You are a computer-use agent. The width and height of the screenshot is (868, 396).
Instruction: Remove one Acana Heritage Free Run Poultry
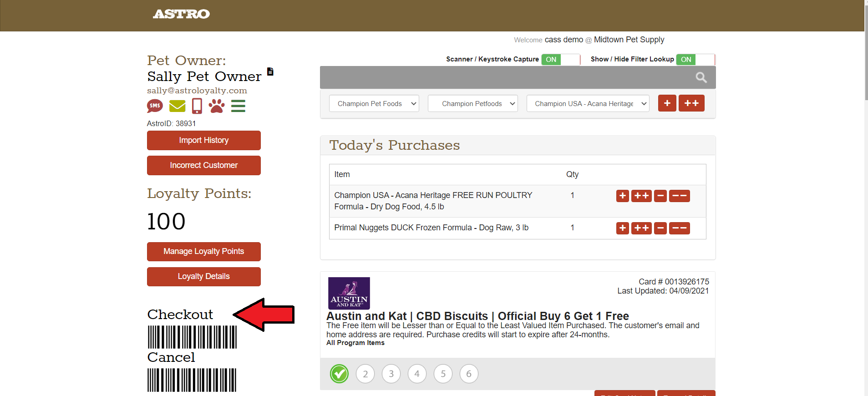(660, 196)
